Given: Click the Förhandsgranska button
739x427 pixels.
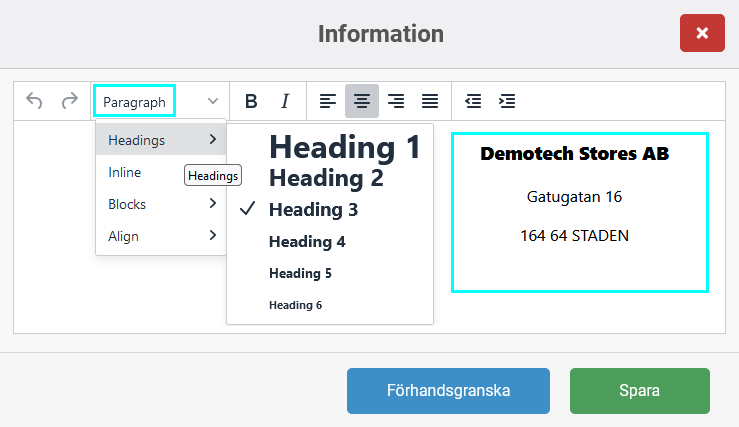Looking at the screenshot, I should click(448, 391).
